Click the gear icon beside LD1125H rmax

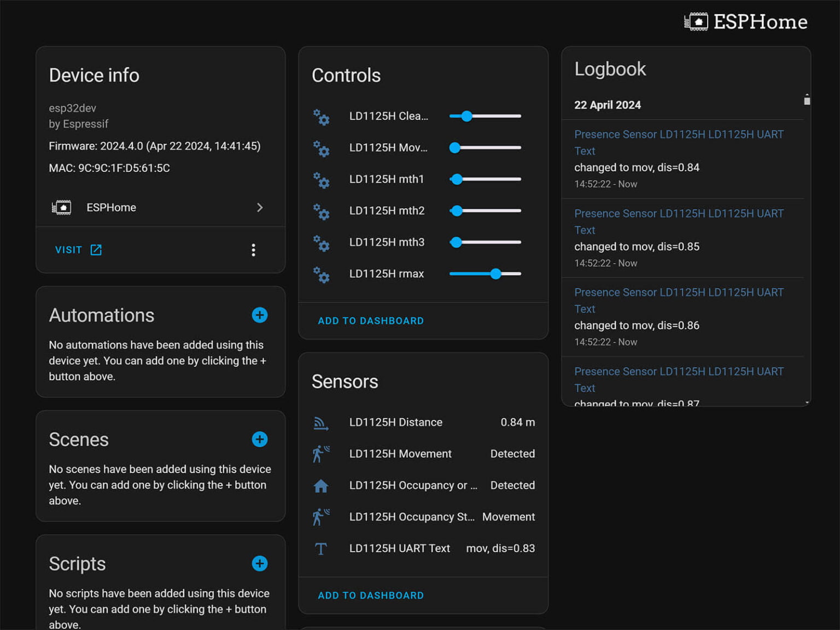tap(321, 274)
